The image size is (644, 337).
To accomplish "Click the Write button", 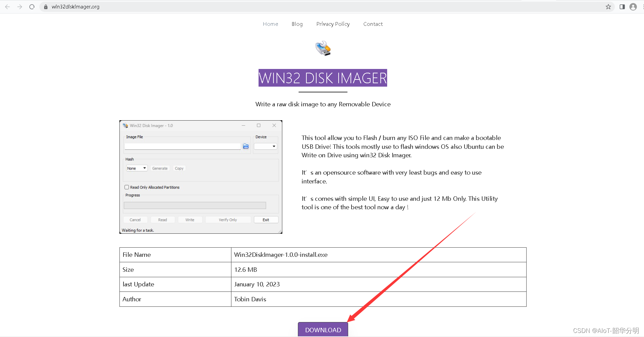I will 190,220.
